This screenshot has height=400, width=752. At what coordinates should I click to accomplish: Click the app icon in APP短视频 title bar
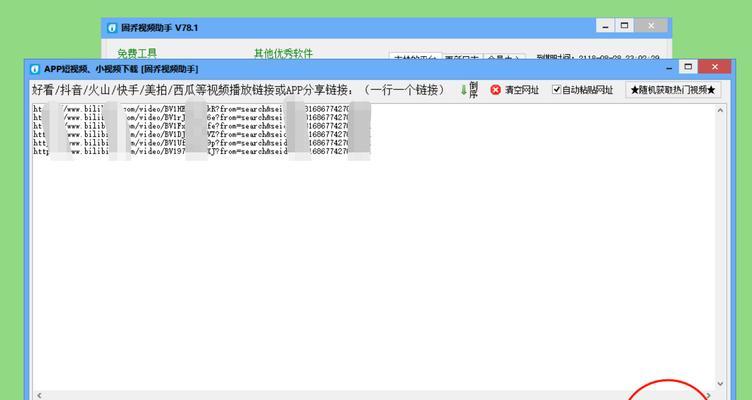point(35,69)
